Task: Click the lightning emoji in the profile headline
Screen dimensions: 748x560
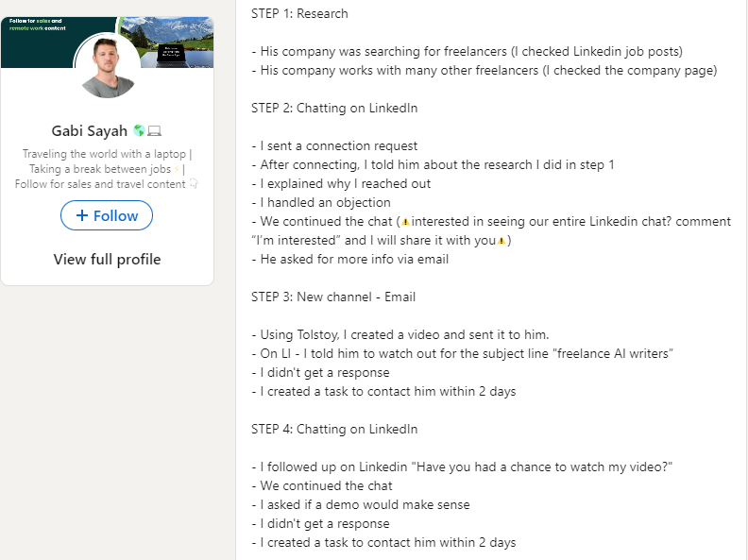Action: [177, 169]
